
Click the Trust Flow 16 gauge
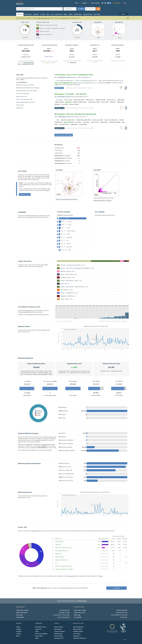(25, 30)
